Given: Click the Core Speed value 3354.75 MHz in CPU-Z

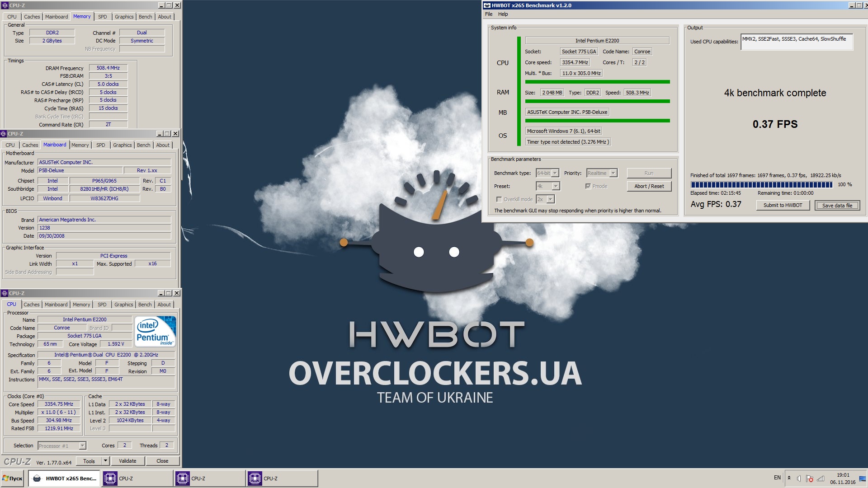Looking at the screenshot, I should [59, 404].
